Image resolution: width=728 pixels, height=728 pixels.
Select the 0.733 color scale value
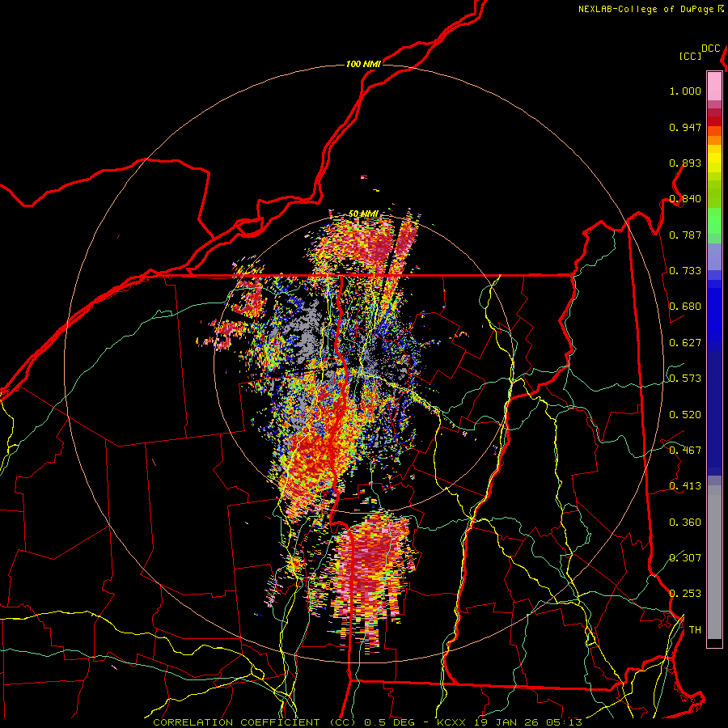coord(685,271)
